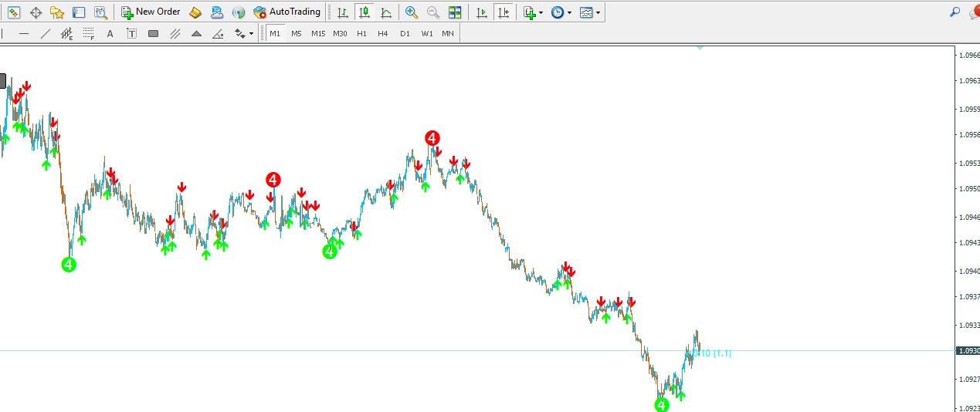Viewport: 980px width, 412px height.
Task: Open the Strategy Tester
Action: coord(100,12)
